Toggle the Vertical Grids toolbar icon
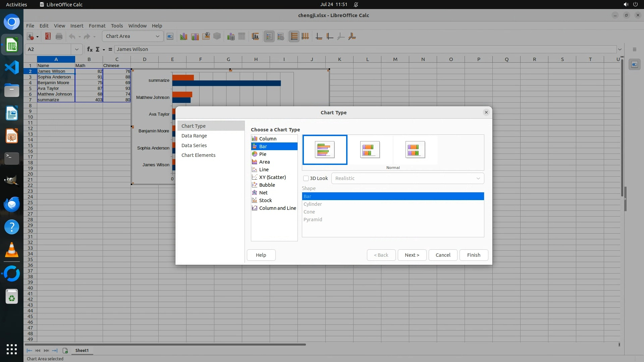 coord(305,37)
